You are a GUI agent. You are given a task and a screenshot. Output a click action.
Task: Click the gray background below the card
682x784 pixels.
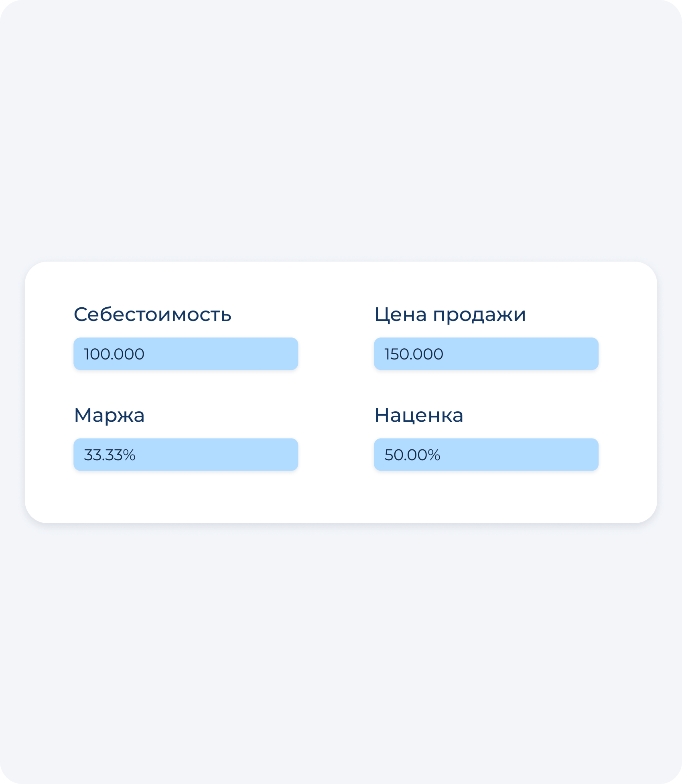(341, 642)
